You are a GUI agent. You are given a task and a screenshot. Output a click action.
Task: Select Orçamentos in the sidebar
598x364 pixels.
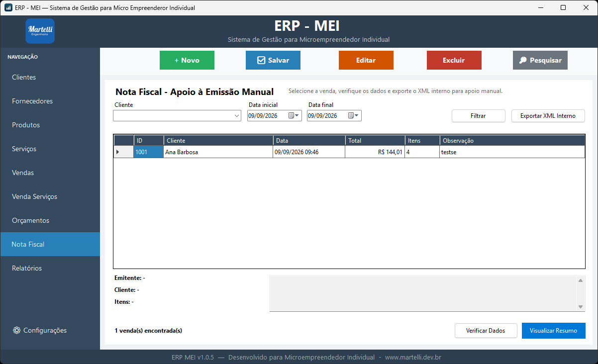point(50,220)
